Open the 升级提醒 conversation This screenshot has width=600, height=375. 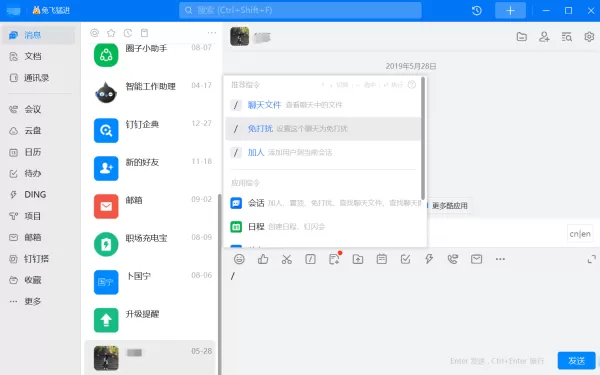click(151, 320)
